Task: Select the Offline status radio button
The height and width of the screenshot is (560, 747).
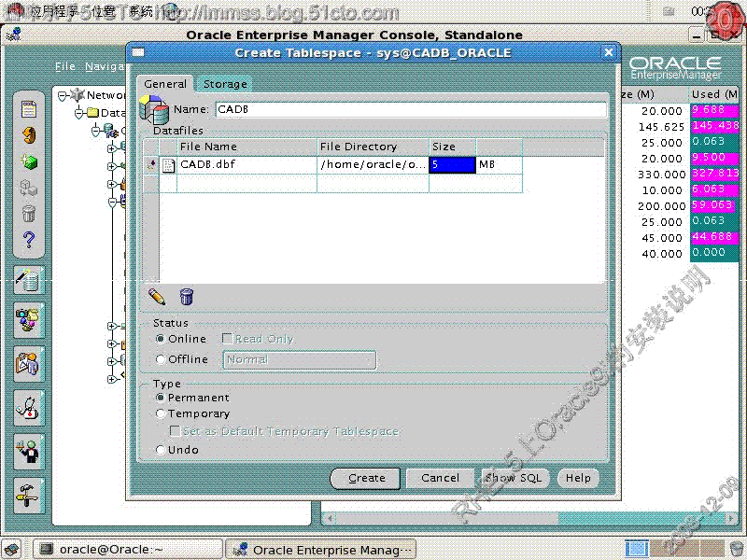Action: pos(161,359)
